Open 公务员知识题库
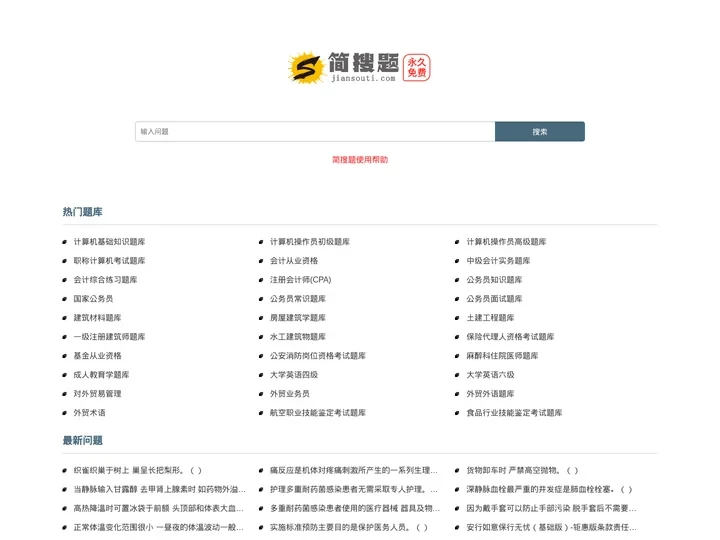 pyautogui.click(x=494, y=280)
